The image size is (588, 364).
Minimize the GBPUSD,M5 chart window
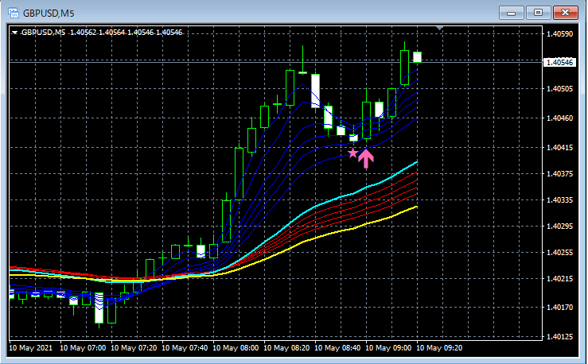(511, 13)
